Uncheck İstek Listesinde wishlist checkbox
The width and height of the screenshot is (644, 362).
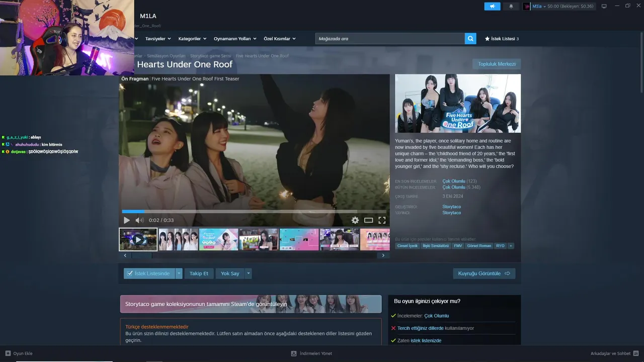[130, 274]
